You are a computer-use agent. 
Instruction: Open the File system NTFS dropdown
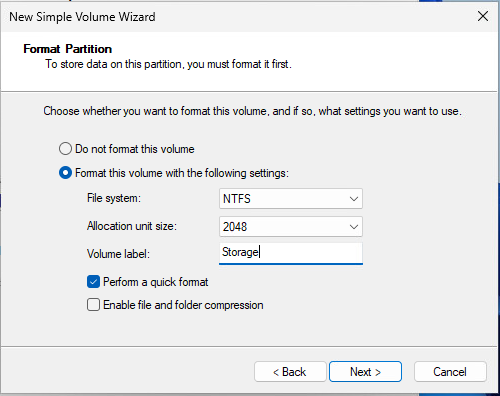click(x=291, y=199)
